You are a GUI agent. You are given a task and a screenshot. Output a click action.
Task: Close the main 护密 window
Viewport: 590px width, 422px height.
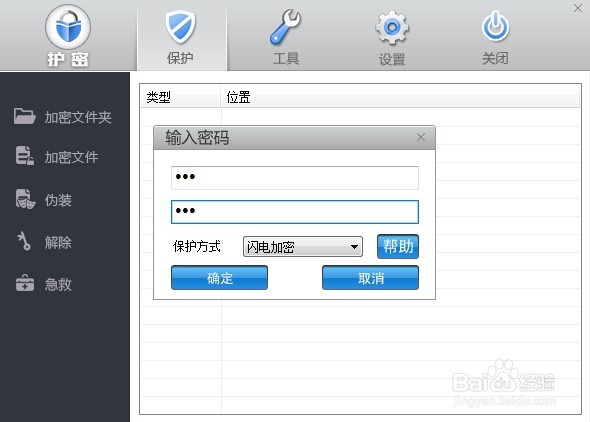tap(578, 8)
